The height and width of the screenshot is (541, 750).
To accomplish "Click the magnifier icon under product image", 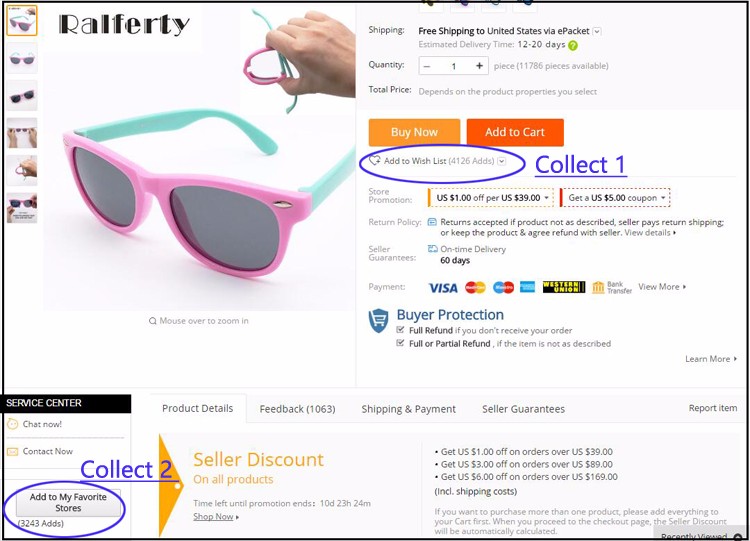I will tap(153, 321).
